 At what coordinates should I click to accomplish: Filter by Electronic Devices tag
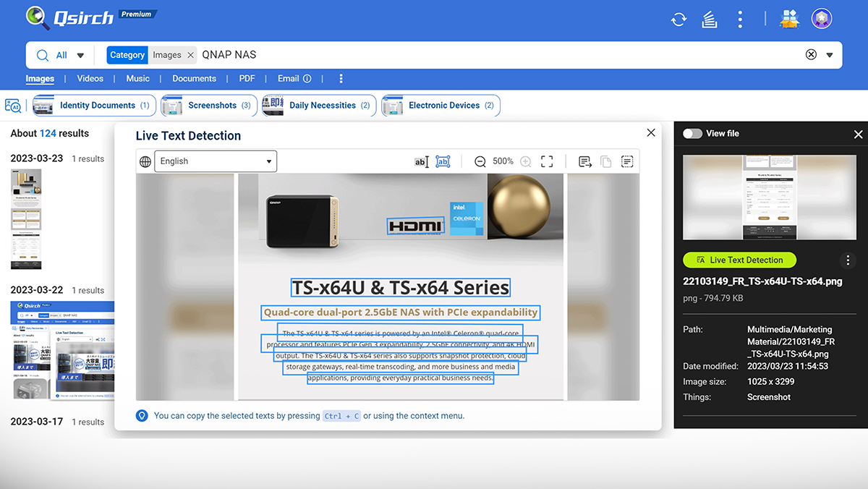click(441, 106)
